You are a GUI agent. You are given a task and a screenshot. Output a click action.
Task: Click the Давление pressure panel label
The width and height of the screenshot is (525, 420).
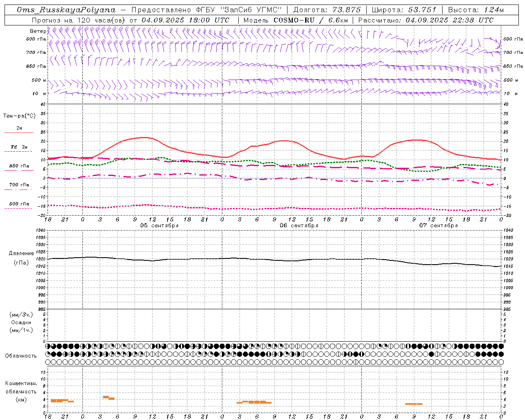click(21, 253)
